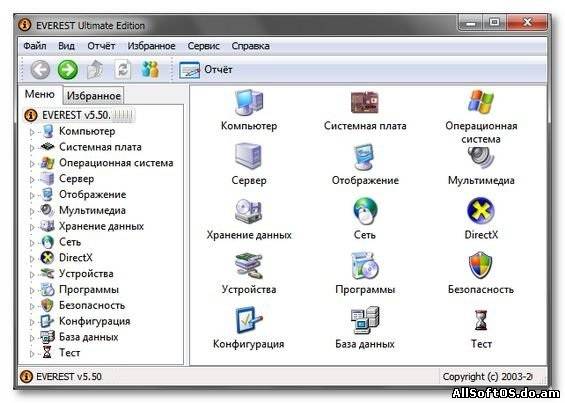
Task: Select the Безопасность shield icon
Action: [x=481, y=265]
